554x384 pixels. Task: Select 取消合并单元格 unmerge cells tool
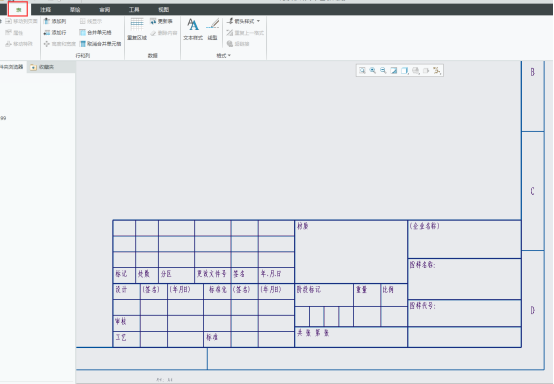click(100, 44)
